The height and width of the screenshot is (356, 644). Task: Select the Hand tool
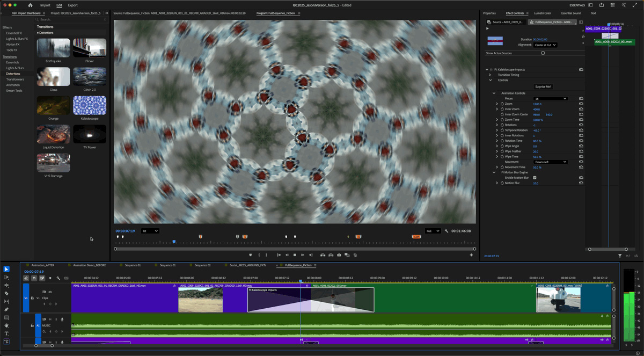pyautogui.click(x=6, y=325)
